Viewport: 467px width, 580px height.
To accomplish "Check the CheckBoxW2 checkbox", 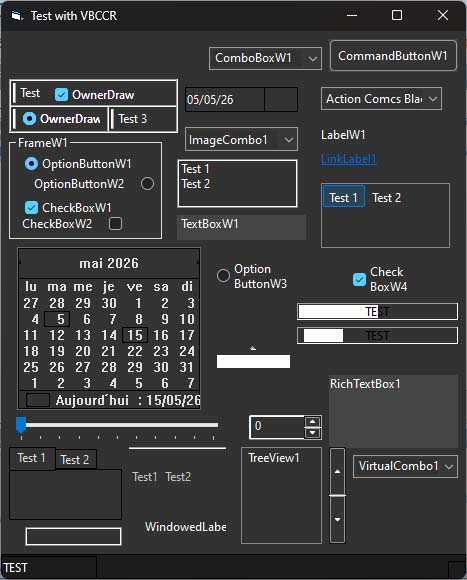I will tap(115, 224).
